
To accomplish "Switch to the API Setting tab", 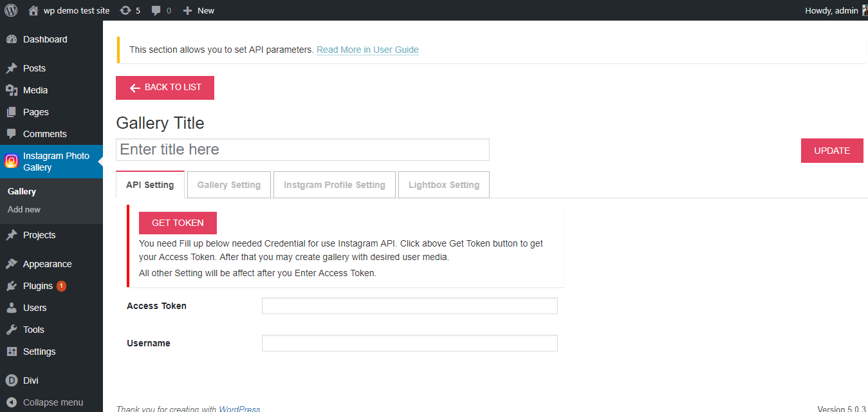I will tap(150, 185).
